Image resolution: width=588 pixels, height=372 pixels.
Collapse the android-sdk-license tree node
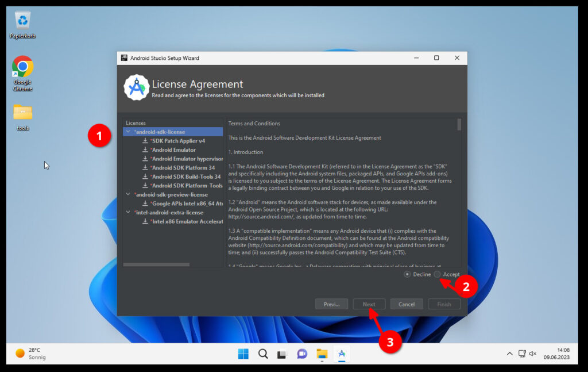click(x=128, y=132)
